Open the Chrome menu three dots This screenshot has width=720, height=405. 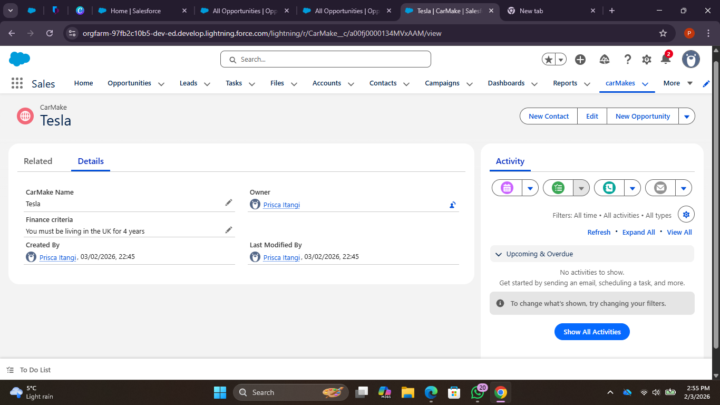709,33
